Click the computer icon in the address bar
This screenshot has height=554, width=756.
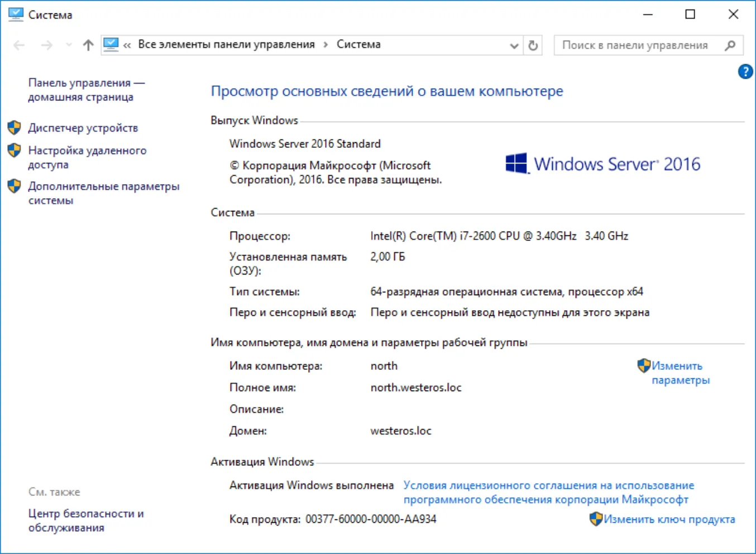111,45
